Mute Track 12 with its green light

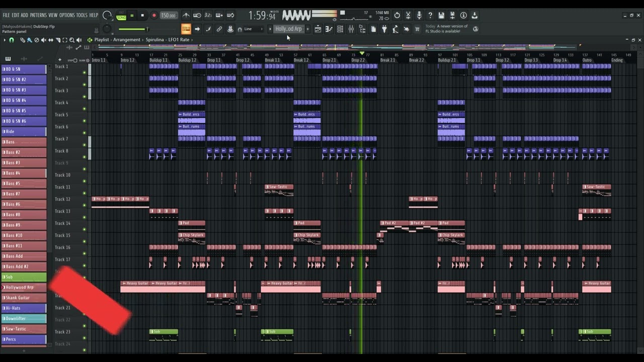[85, 205]
